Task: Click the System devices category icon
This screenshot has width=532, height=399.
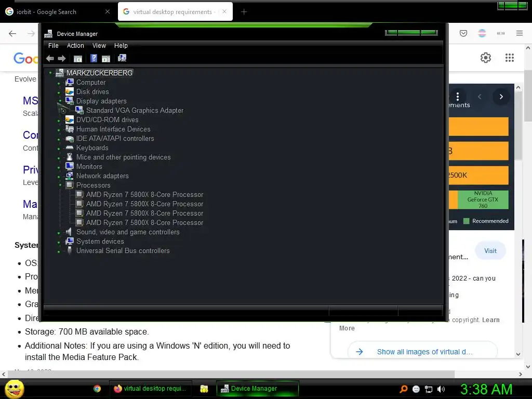Action: 70,241
